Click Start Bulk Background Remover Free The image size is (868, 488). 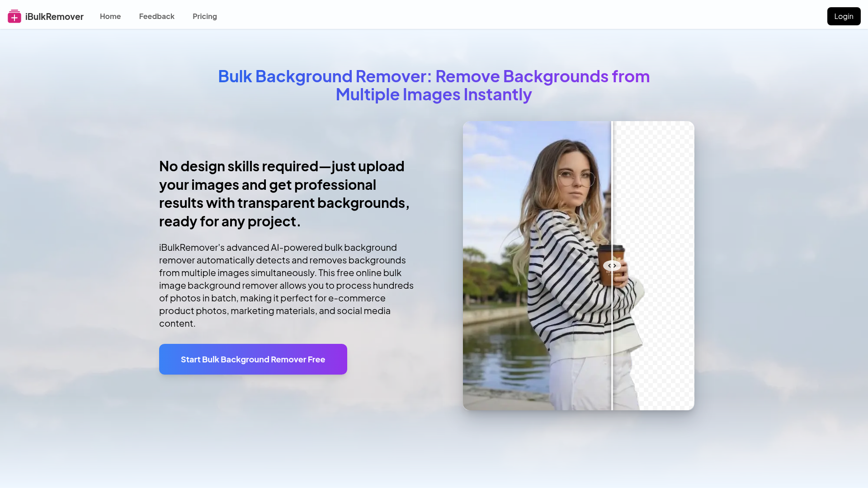coord(253,359)
